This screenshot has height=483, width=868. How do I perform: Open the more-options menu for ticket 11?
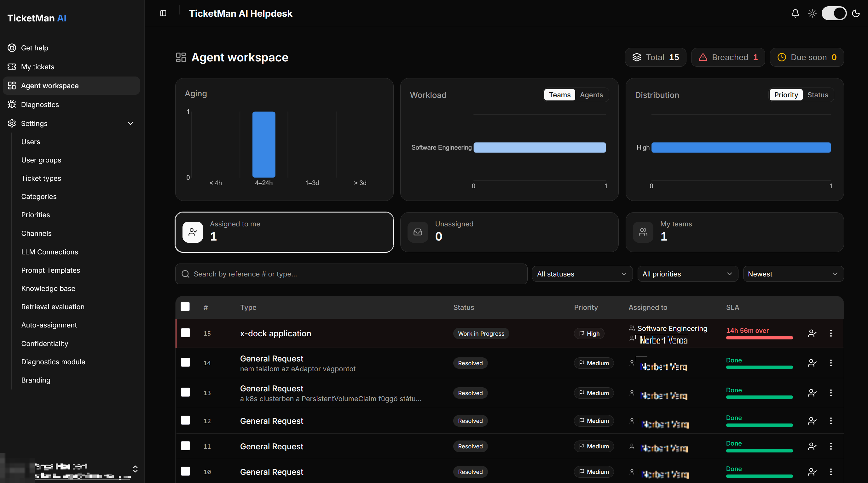coord(830,446)
